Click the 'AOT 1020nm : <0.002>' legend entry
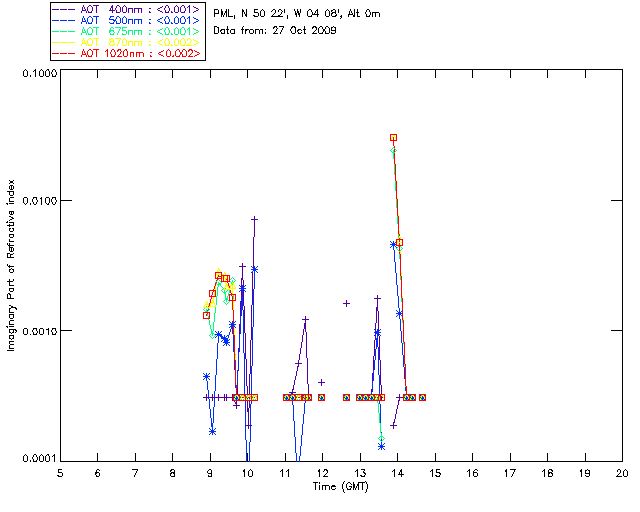 click(126, 53)
